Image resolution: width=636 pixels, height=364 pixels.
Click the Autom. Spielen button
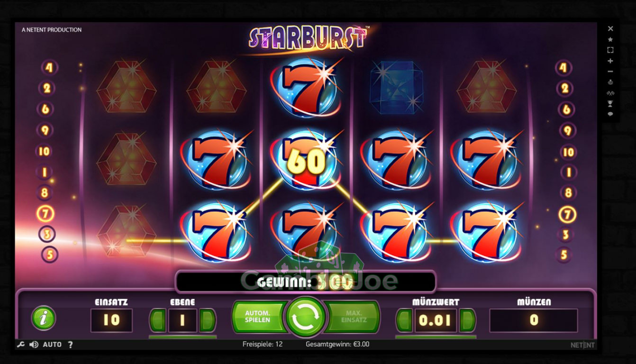pos(259,317)
